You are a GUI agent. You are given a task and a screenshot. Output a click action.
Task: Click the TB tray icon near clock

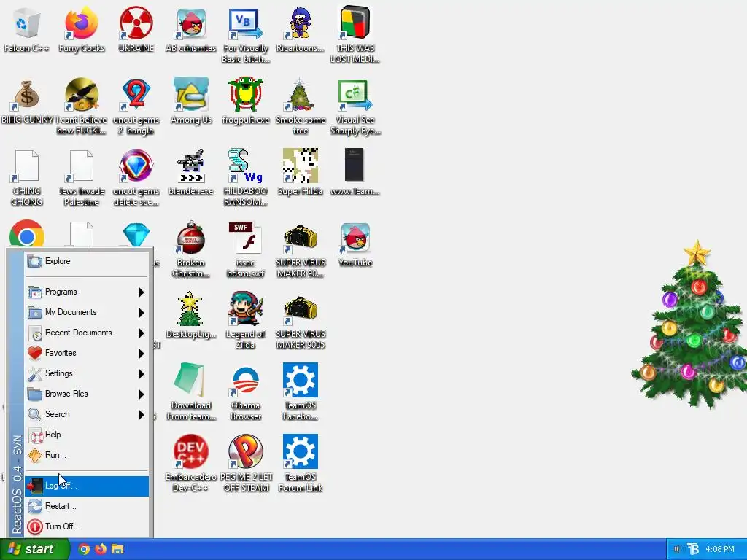pos(693,550)
